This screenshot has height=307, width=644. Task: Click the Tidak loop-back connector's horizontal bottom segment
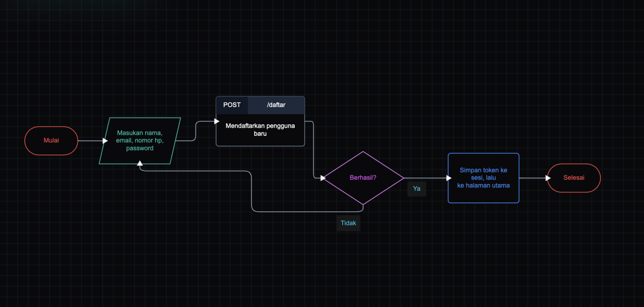click(x=306, y=212)
